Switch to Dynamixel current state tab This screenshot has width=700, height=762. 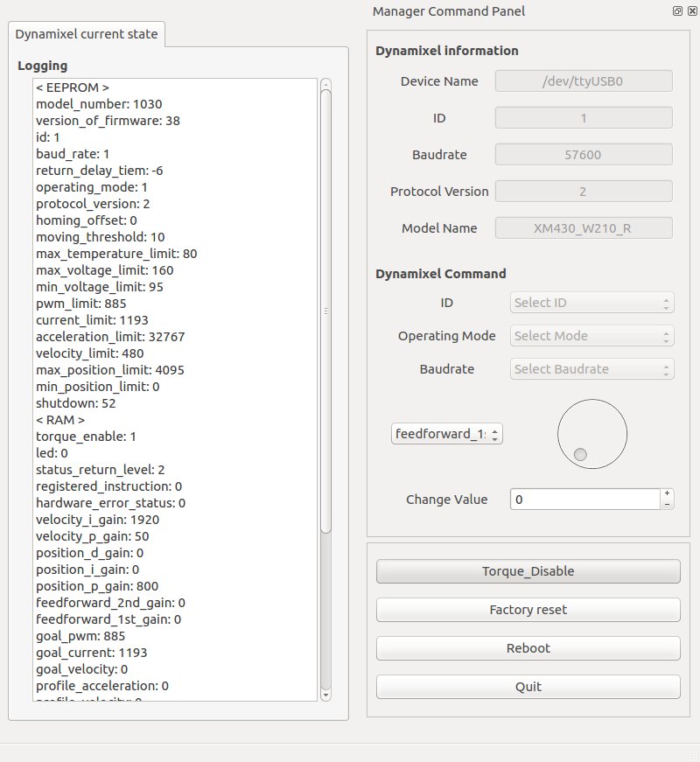point(87,34)
